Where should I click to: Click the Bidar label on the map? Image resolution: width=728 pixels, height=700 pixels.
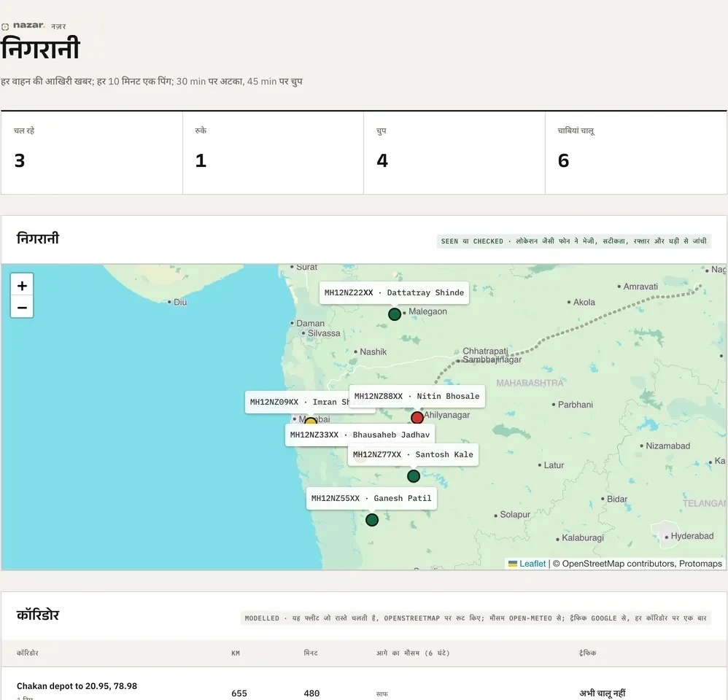tap(617, 499)
